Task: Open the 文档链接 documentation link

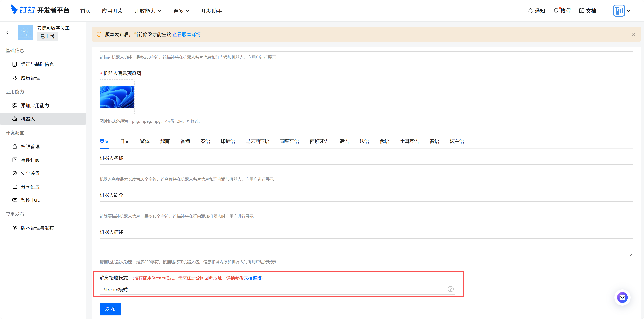Action: [252, 278]
